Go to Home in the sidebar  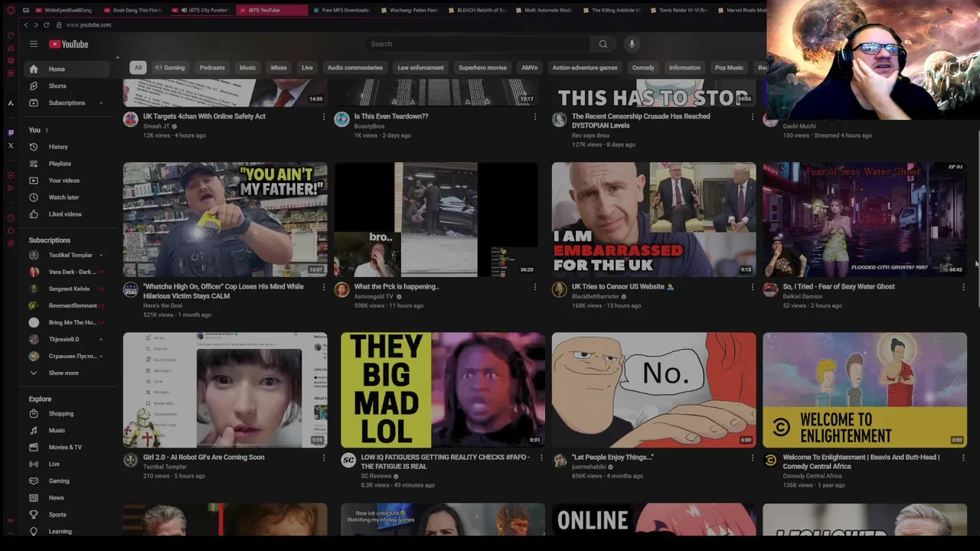tap(67, 69)
